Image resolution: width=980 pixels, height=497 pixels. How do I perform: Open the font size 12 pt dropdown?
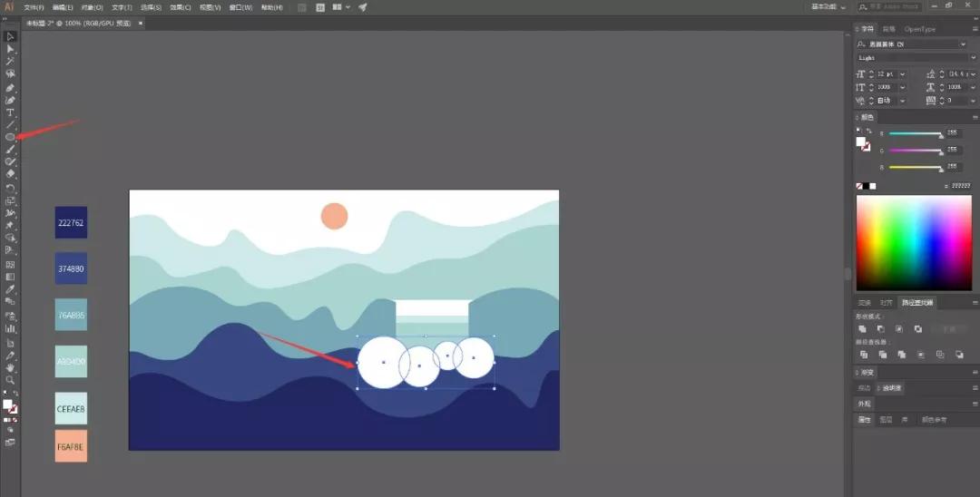(x=902, y=73)
